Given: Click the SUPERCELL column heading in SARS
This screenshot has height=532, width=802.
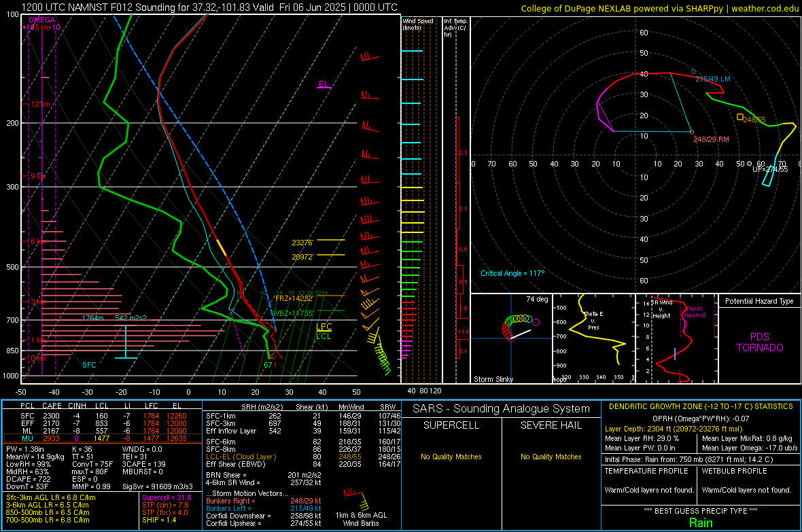Looking at the screenshot, I should [451, 425].
